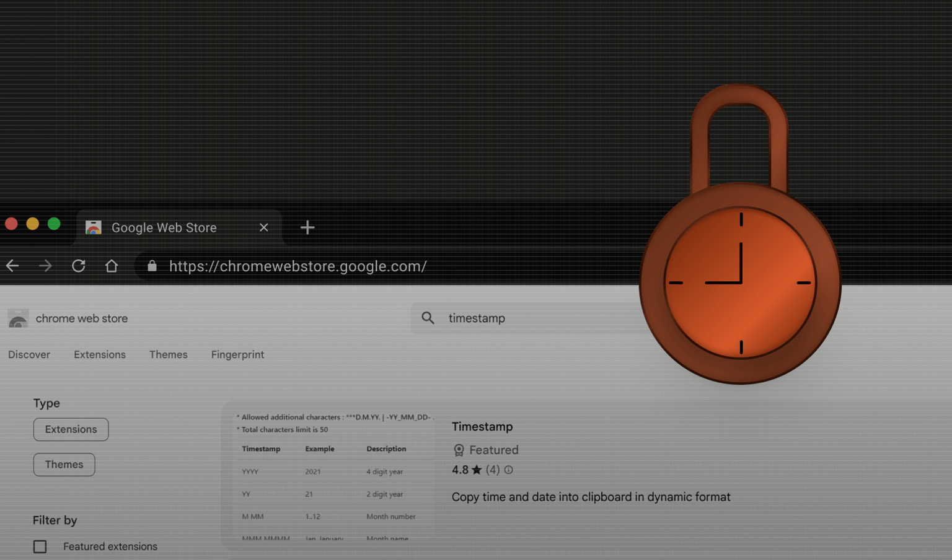Click the timestamp search field
The width and height of the screenshot is (952, 560).
pyautogui.click(x=533, y=318)
